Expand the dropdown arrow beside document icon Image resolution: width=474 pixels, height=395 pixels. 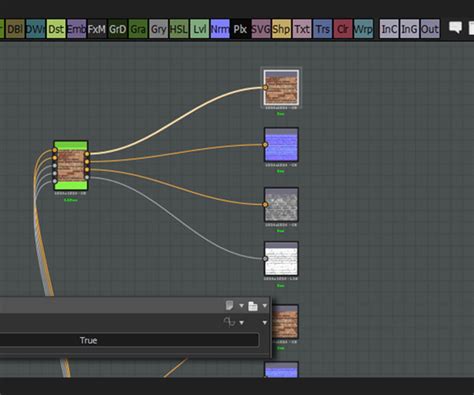[241, 306]
